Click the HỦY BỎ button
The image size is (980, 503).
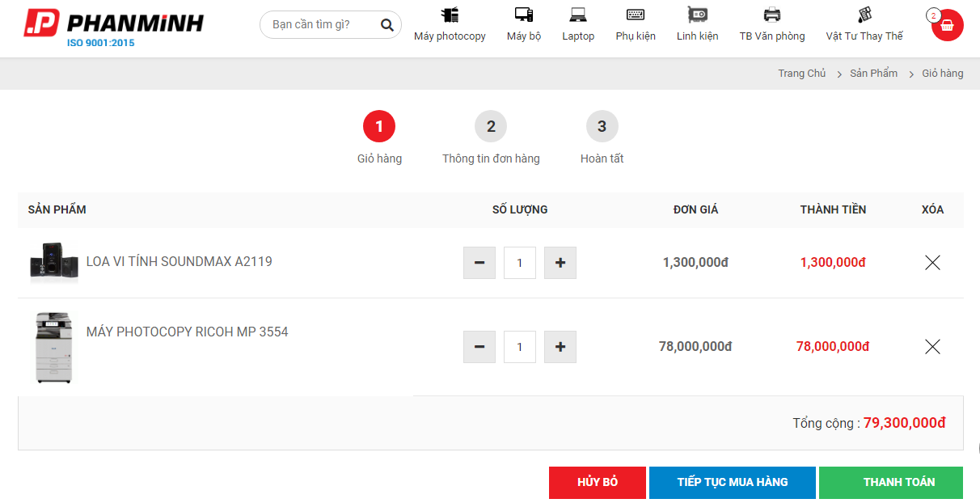coord(598,482)
